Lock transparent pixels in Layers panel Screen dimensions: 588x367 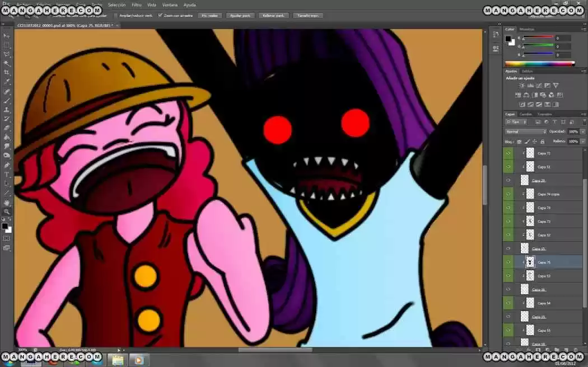tap(519, 142)
